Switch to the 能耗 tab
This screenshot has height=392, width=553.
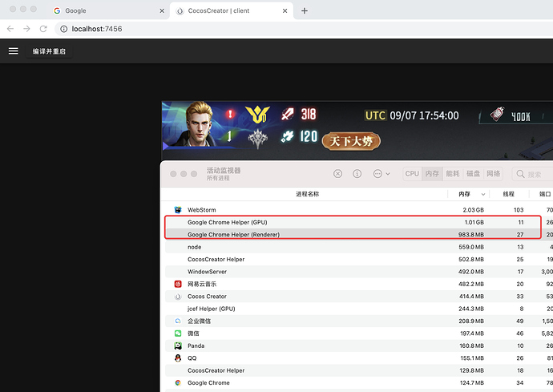[453, 174]
